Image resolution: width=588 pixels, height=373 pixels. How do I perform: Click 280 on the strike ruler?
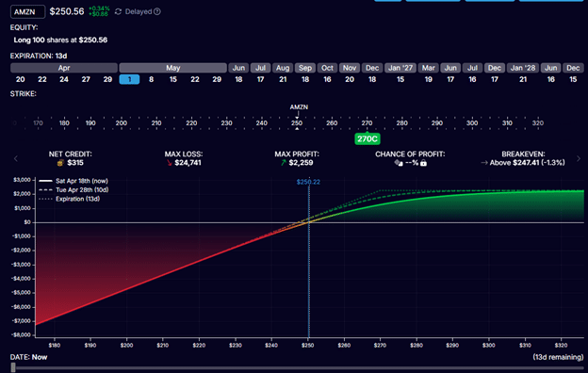tap(401, 123)
